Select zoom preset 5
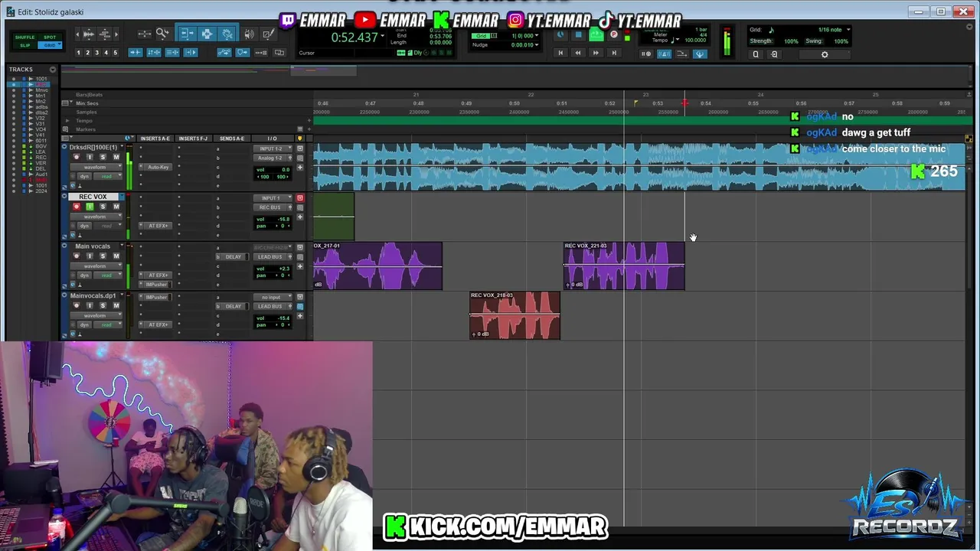This screenshot has height=551, width=980. tap(116, 53)
